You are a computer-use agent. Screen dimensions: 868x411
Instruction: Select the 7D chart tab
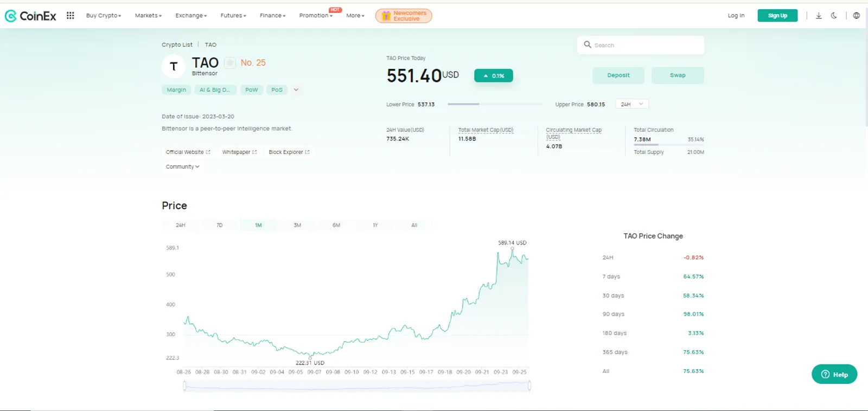tap(220, 225)
